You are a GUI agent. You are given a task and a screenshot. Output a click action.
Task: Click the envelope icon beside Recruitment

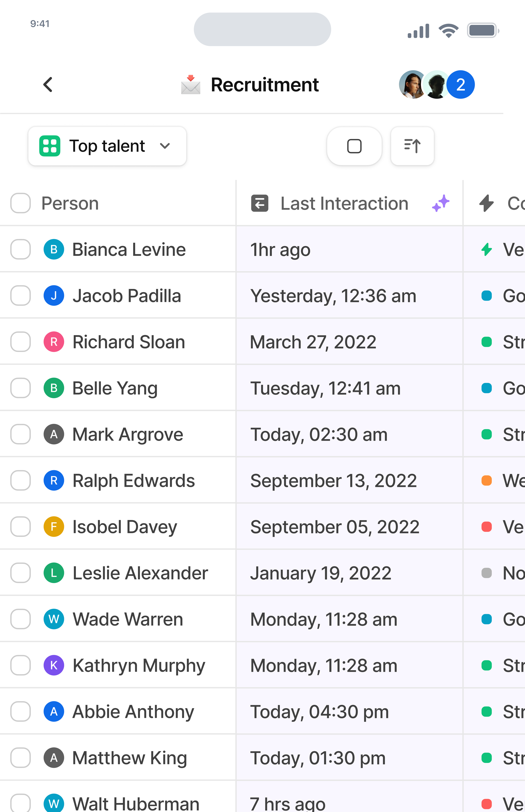191,85
